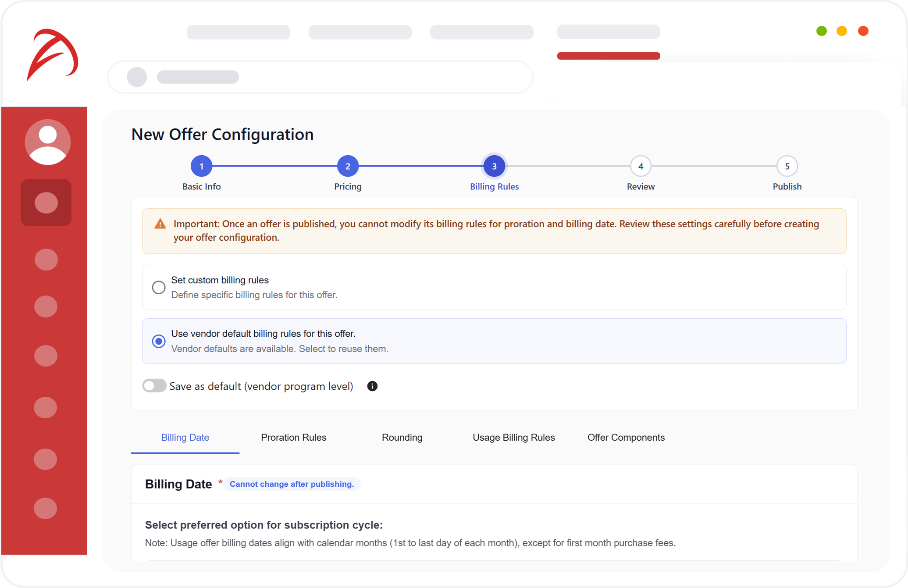Switch to the Usage Billing Rules tab
The height and width of the screenshot is (588, 908).
(x=513, y=437)
